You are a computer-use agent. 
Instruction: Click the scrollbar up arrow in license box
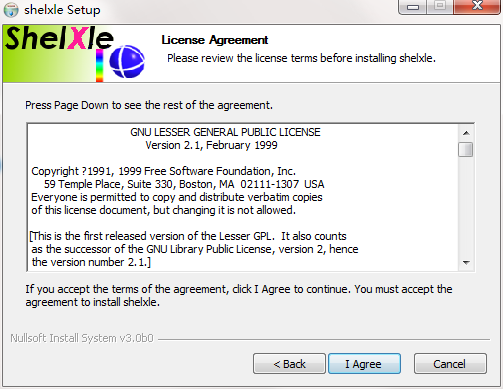[x=466, y=133]
